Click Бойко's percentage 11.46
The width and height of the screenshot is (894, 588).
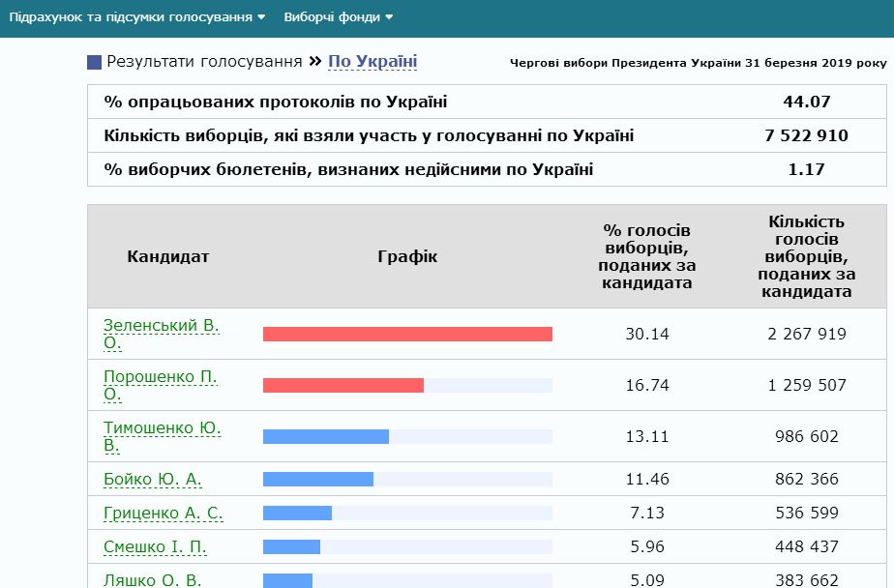point(647,479)
